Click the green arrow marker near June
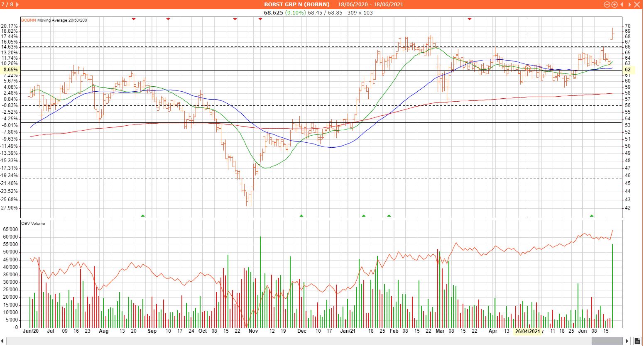644x346 pixels. click(592, 216)
